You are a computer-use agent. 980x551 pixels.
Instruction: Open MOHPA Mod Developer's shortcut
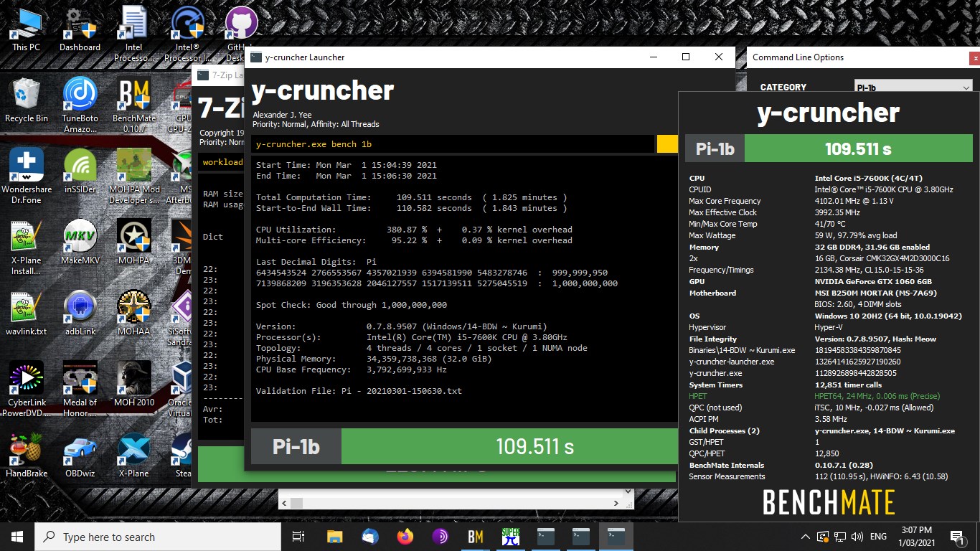click(134, 176)
